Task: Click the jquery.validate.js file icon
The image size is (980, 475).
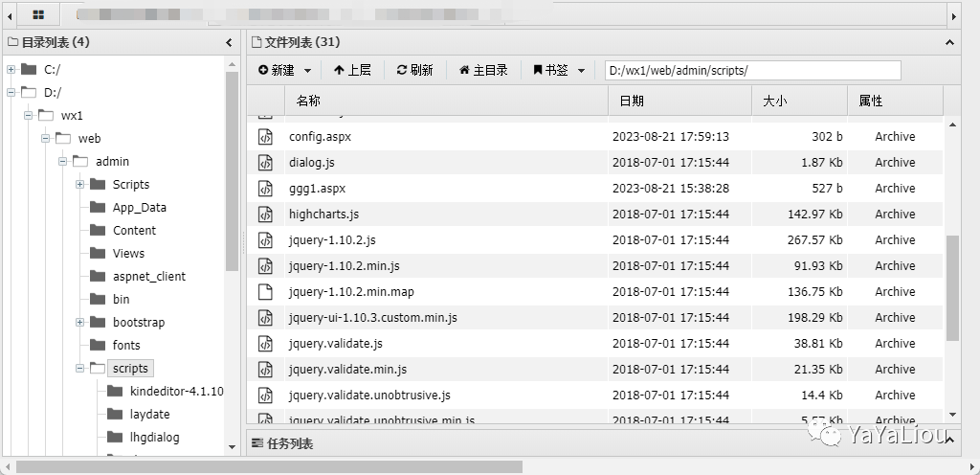Action: [266, 344]
